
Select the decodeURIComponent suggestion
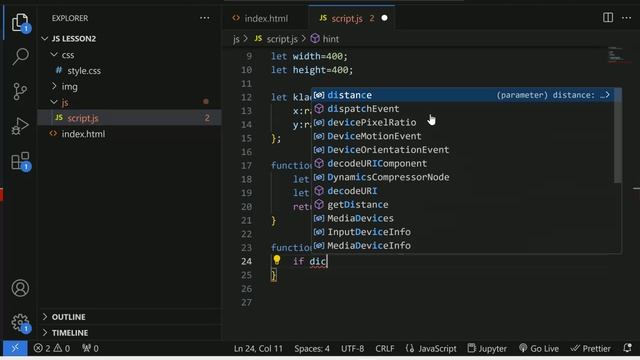click(463, 164)
